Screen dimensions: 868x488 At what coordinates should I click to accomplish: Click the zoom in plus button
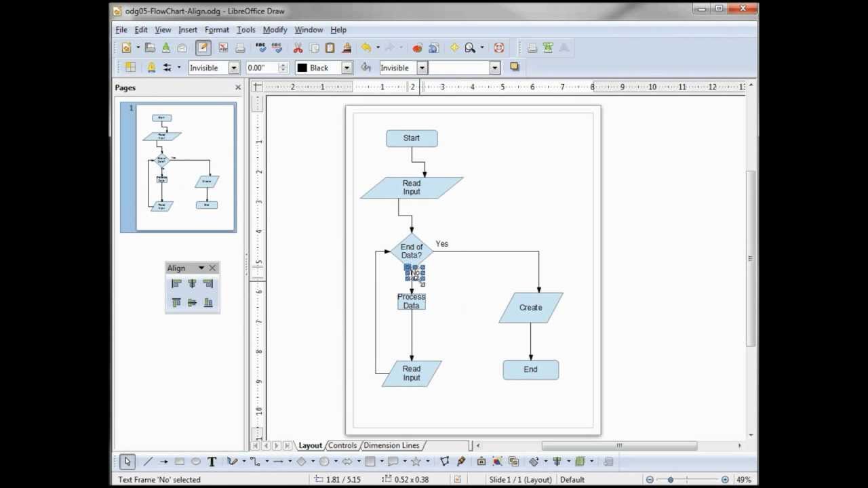[x=725, y=480]
